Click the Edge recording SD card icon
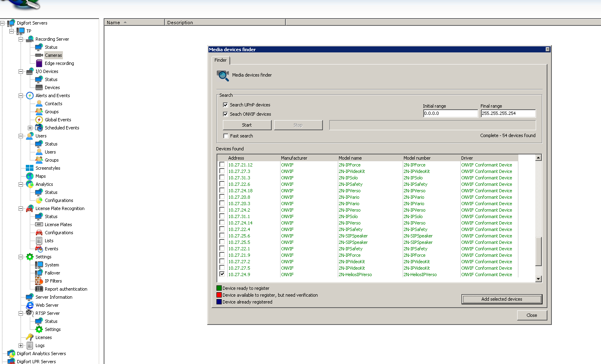This screenshot has height=364, width=601. tap(39, 63)
